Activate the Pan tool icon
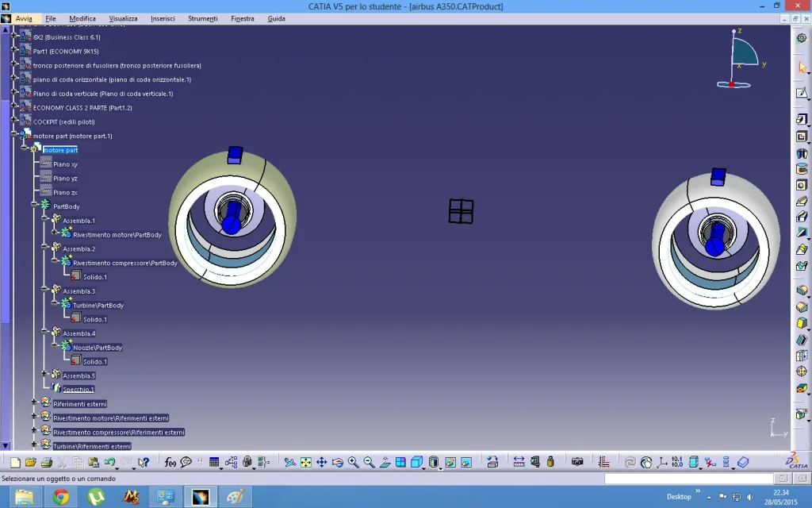Viewport: 812px width, 508px height. tap(322, 462)
